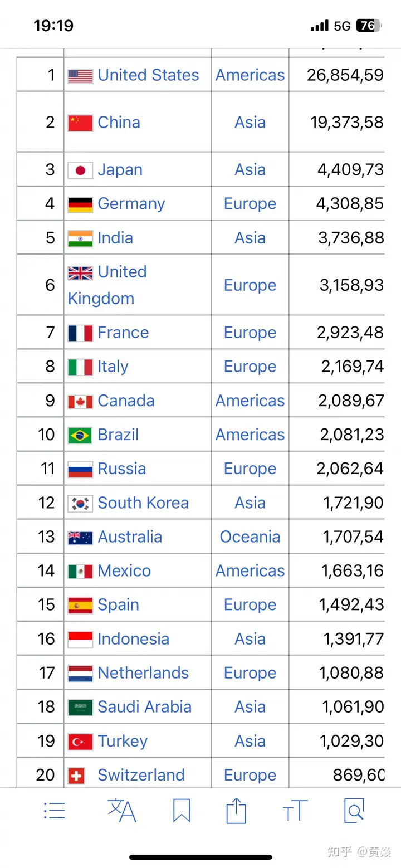Tap the Americas link beside Brazil
The width and height of the screenshot is (401, 868).
click(250, 435)
